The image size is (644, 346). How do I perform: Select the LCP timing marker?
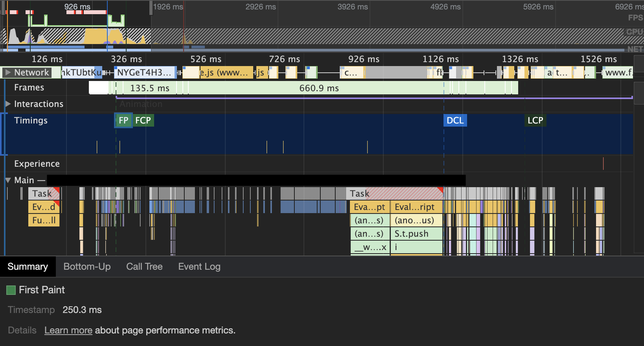click(x=535, y=120)
